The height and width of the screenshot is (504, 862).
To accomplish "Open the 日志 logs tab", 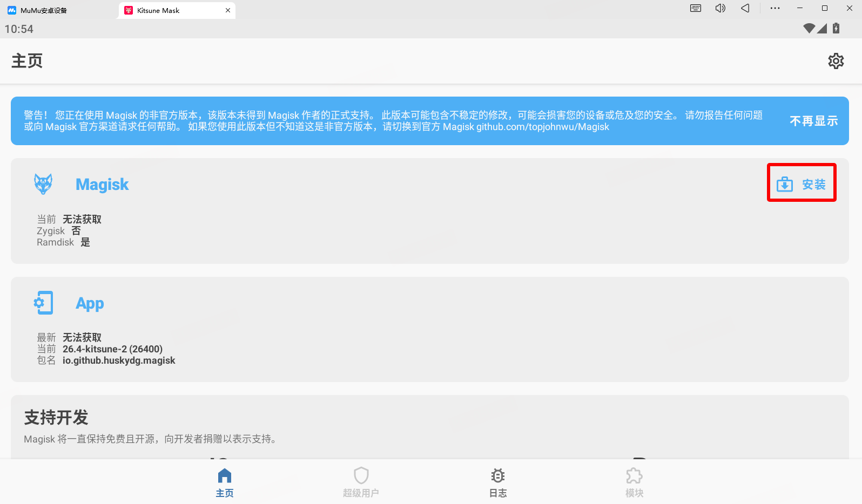I will click(497, 482).
